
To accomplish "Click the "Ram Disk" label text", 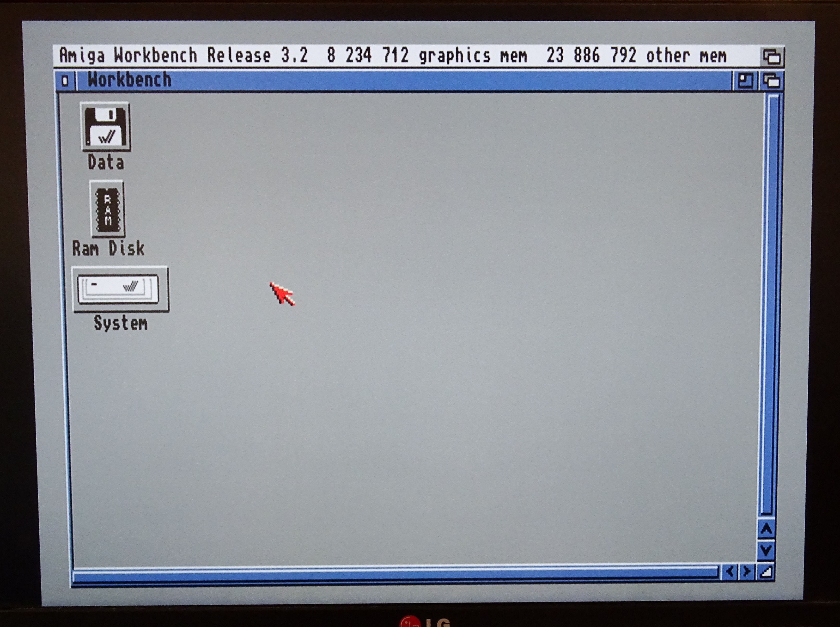I will (109, 249).
